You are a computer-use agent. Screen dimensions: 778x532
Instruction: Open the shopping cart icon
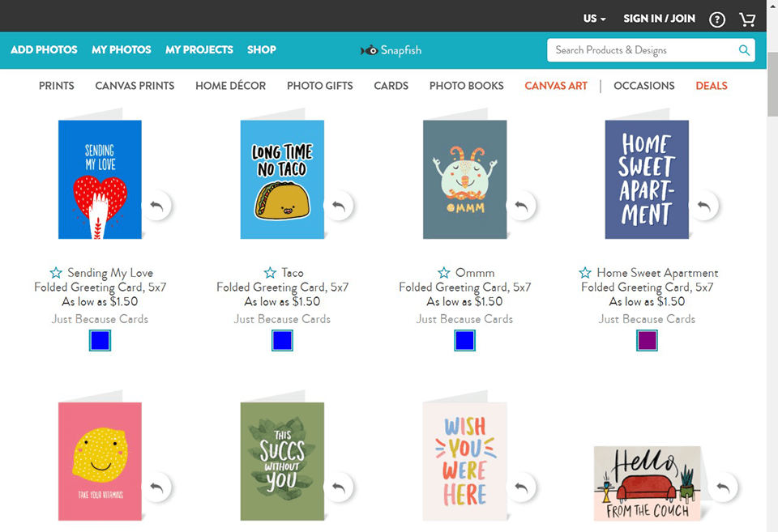point(747,19)
